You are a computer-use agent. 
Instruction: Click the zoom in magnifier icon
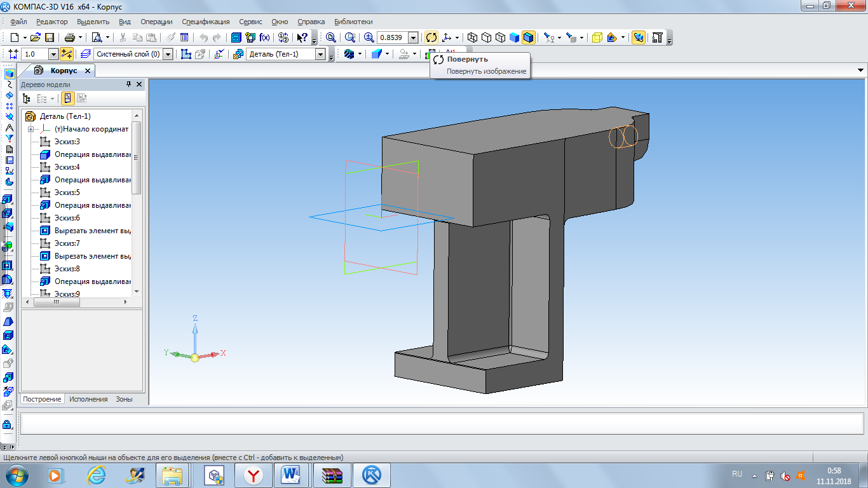(369, 37)
